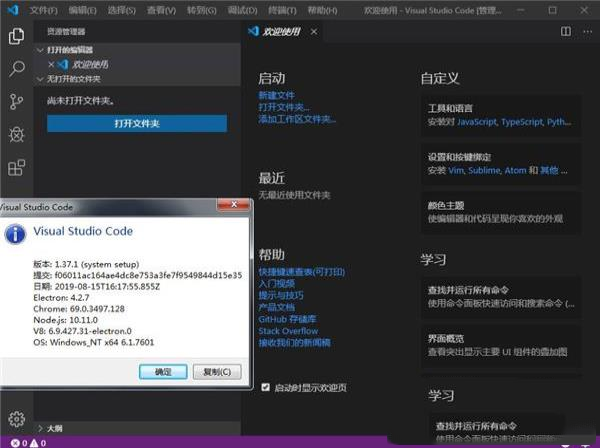Screen dimensions: 600x448
Task: Open the 文件(F) menu
Action: pos(44,10)
